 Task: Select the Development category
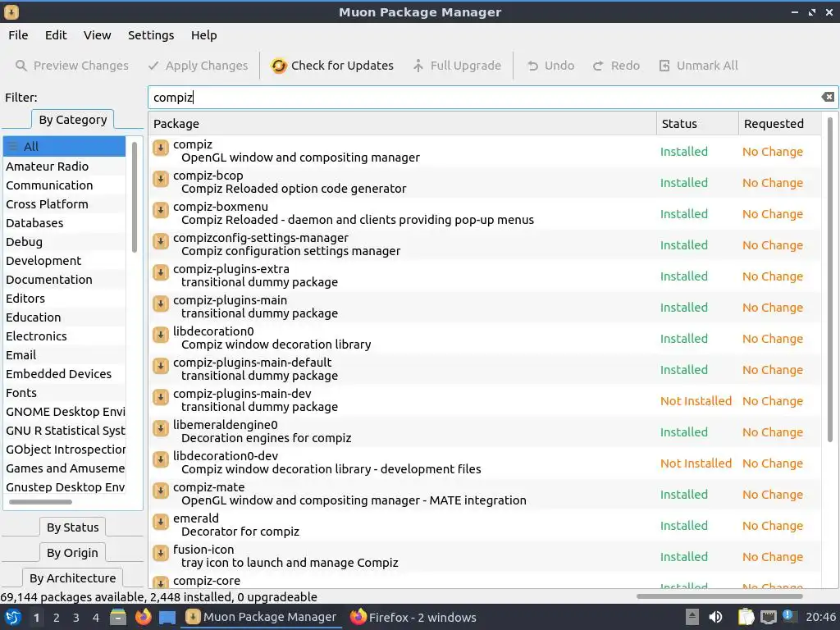click(x=64, y=260)
